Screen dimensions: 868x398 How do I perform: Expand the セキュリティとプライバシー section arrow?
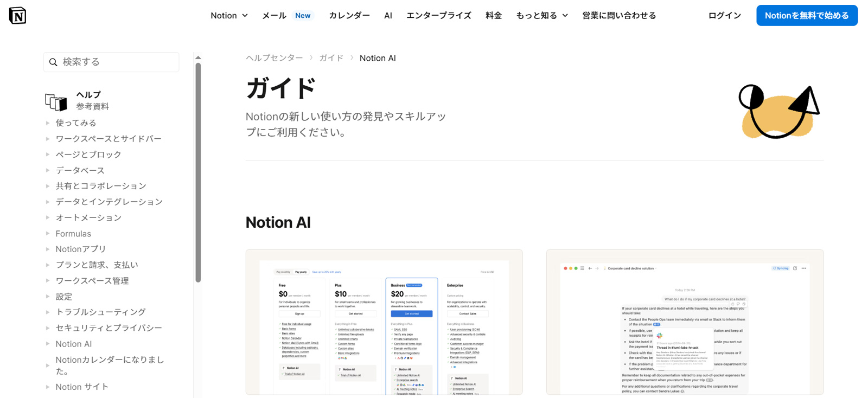[x=48, y=328]
